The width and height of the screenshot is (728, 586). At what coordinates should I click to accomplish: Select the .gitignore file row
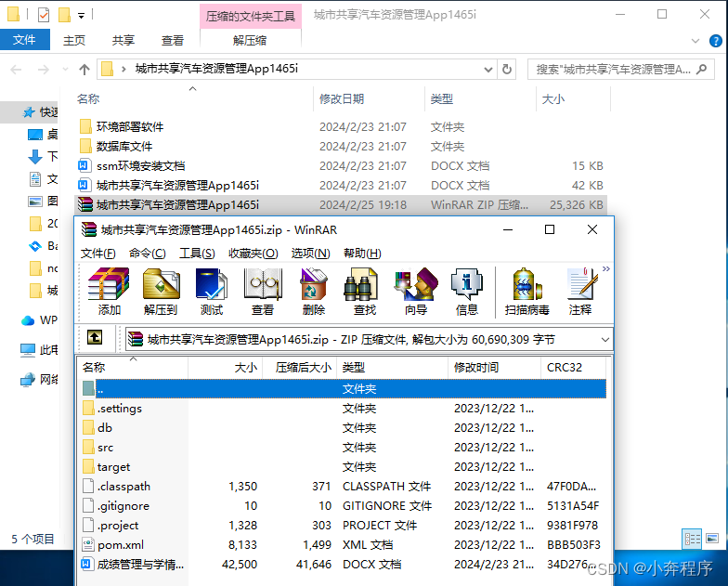[x=344, y=505]
